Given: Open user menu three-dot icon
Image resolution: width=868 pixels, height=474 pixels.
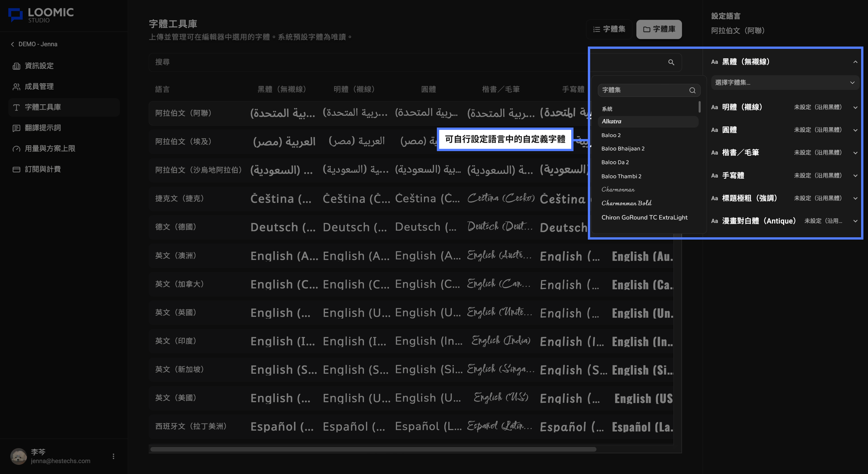Looking at the screenshot, I should point(113,456).
